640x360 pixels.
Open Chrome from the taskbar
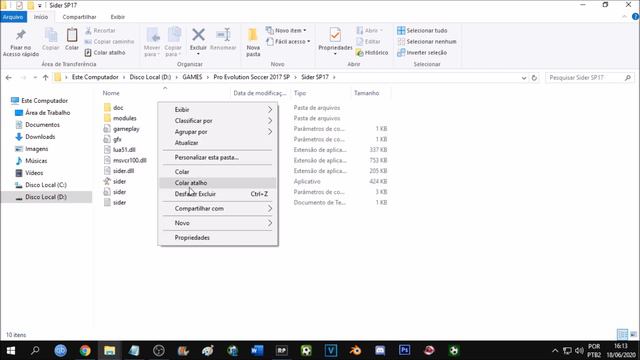coord(85,351)
